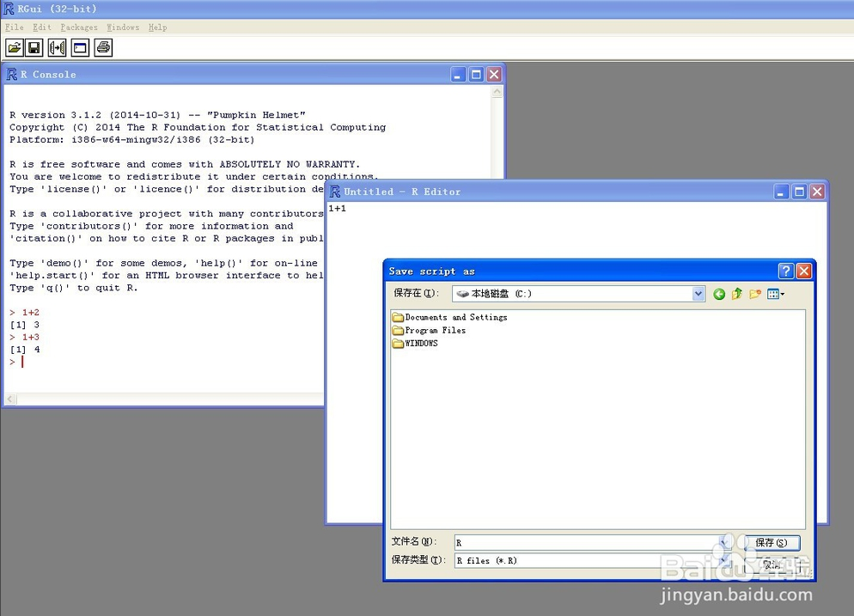Maximize the R Editor window

(x=799, y=192)
